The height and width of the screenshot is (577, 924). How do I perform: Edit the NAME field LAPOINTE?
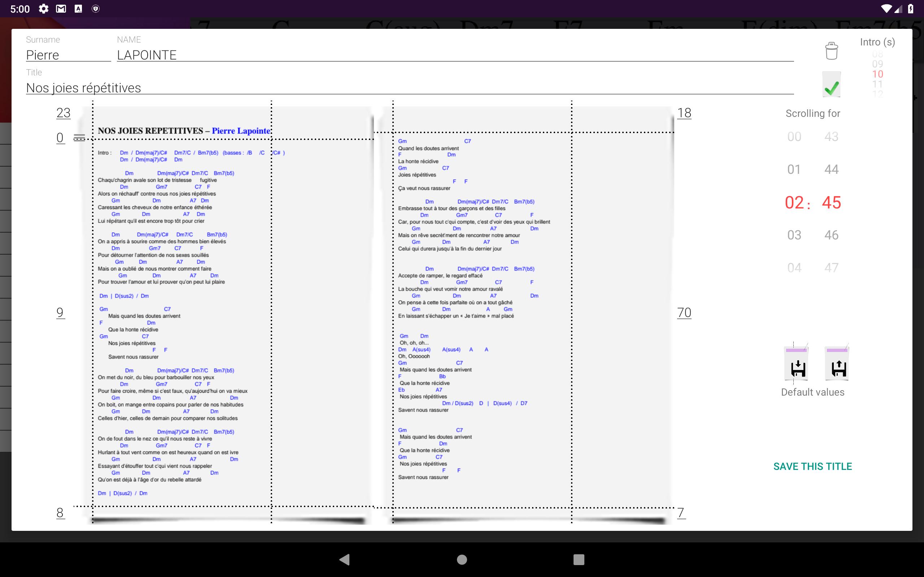(454, 55)
